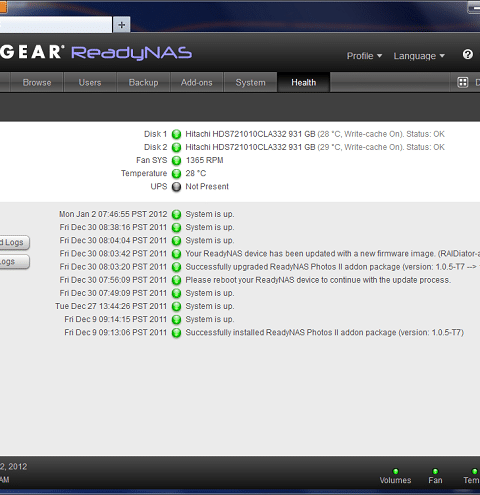Switch to the Backup tab
Screen dimensions: 480x495
point(144,82)
